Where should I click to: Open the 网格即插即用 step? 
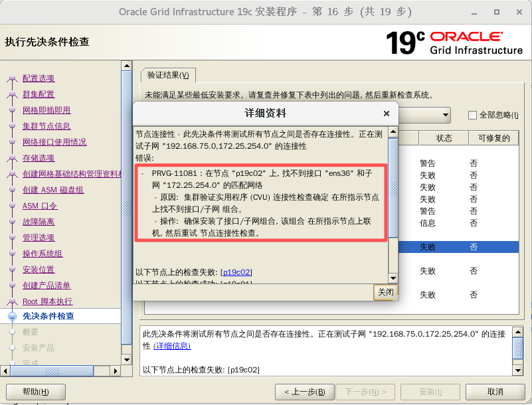tap(46, 110)
